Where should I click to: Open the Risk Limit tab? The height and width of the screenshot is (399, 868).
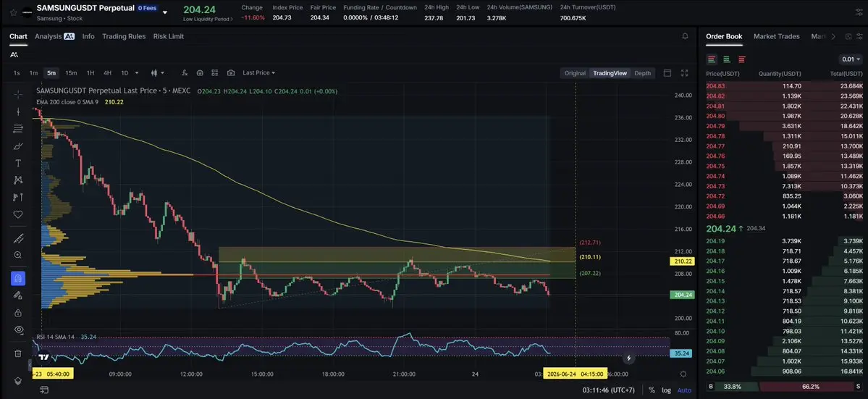coord(168,36)
